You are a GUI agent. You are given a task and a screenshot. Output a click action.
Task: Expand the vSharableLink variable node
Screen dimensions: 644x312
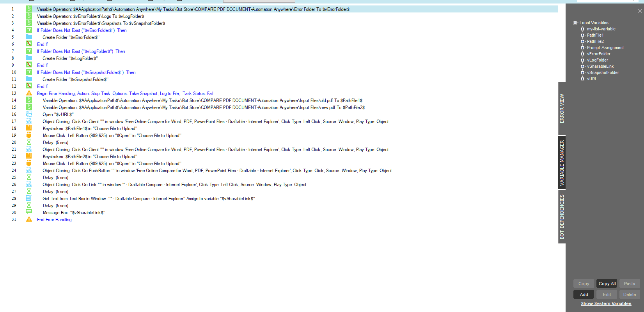[x=583, y=66]
